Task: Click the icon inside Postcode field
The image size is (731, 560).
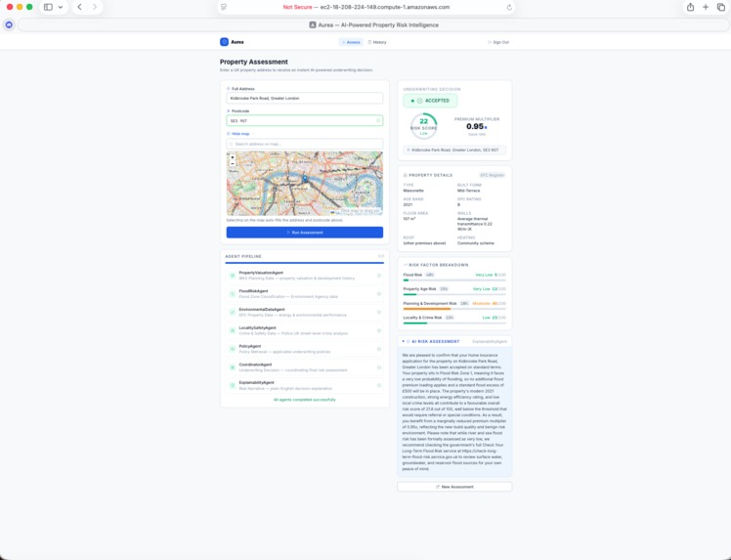Action: coord(378,121)
